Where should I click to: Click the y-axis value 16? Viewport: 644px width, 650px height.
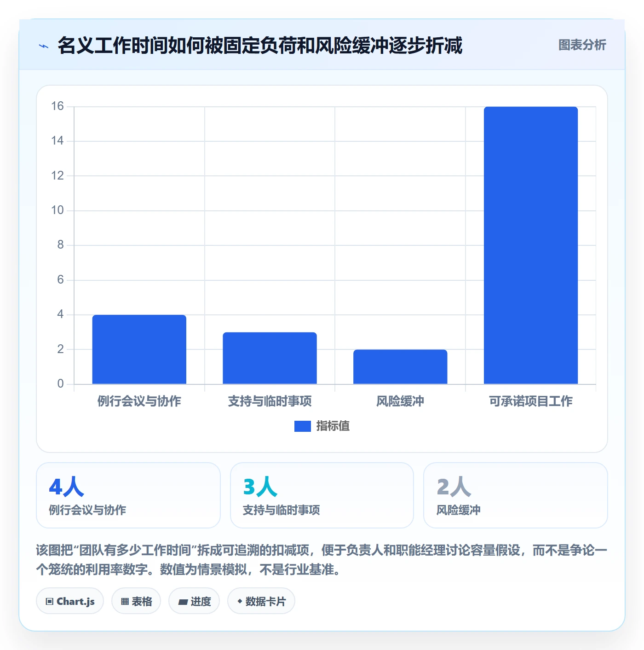pos(57,106)
